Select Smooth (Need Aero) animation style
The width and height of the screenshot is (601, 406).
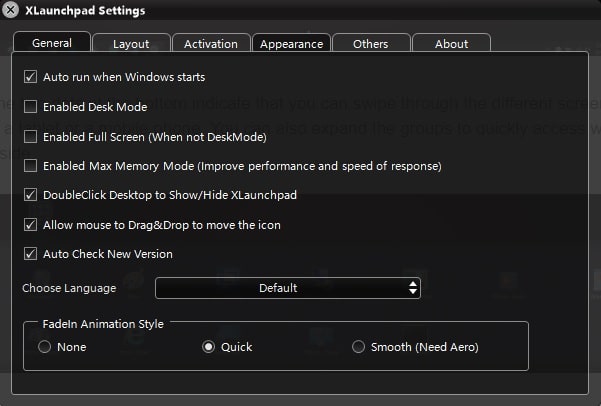(x=358, y=347)
